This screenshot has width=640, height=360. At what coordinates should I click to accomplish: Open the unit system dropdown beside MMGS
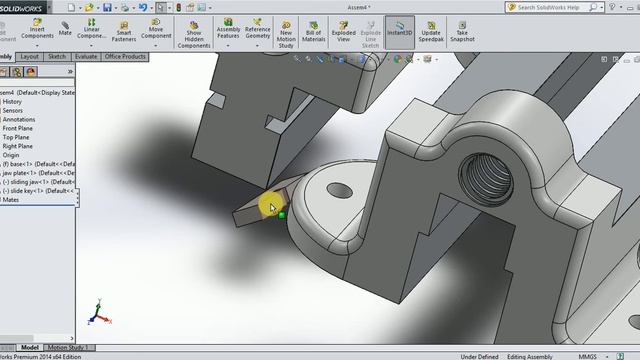[607, 357]
